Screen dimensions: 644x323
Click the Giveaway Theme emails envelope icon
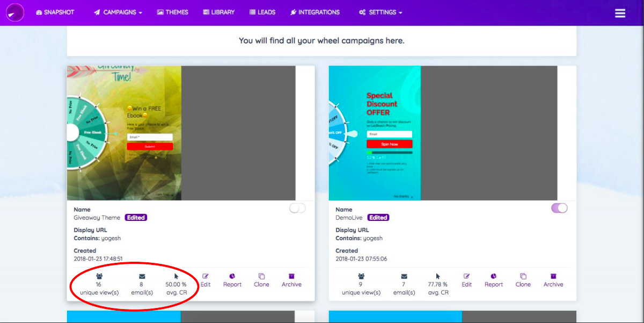142,276
